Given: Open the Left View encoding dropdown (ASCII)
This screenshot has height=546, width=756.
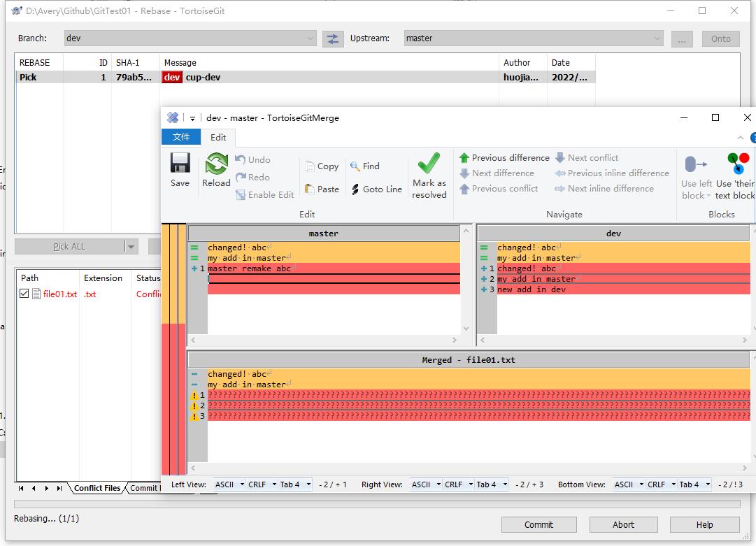Looking at the screenshot, I should 229,484.
